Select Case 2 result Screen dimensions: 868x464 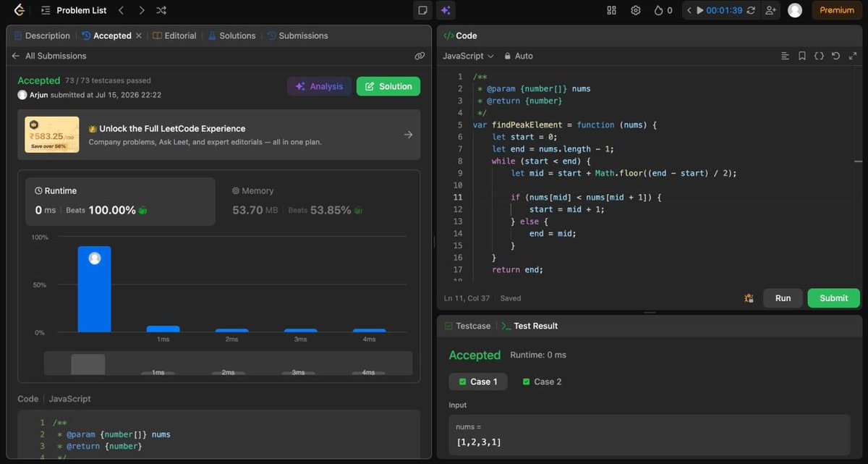[x=542, y=381]
